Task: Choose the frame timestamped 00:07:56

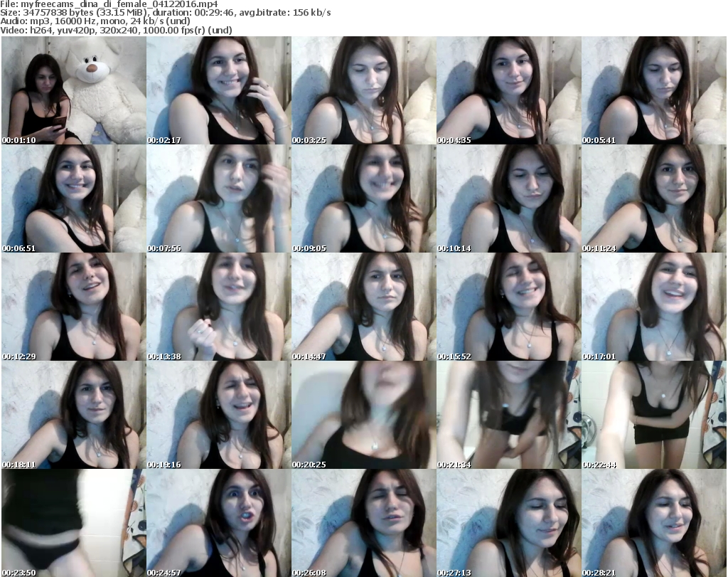Action: tap(219, 198)
